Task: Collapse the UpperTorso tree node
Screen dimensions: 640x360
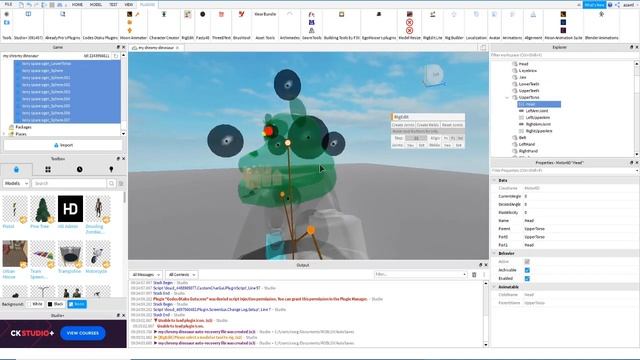Action: tap(507, 98)
